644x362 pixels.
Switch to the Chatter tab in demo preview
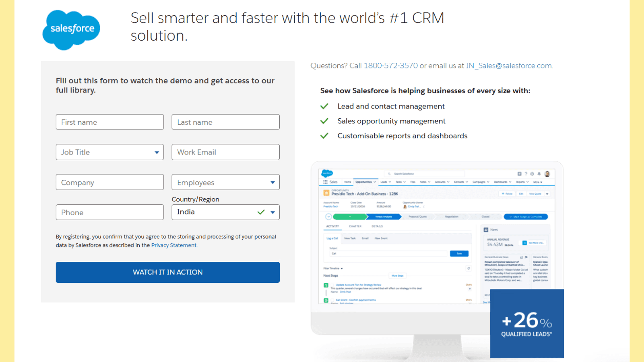[x=355, y=226]
